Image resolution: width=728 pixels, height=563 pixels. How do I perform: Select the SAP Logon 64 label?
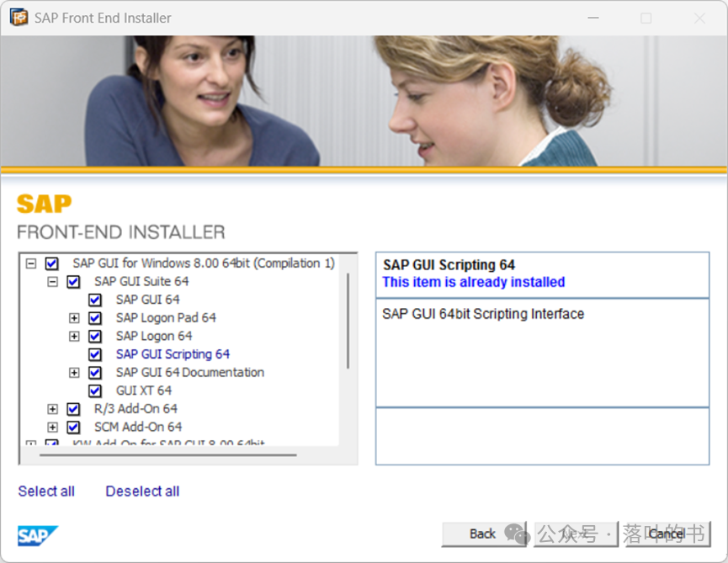click(x=154, y=336)
